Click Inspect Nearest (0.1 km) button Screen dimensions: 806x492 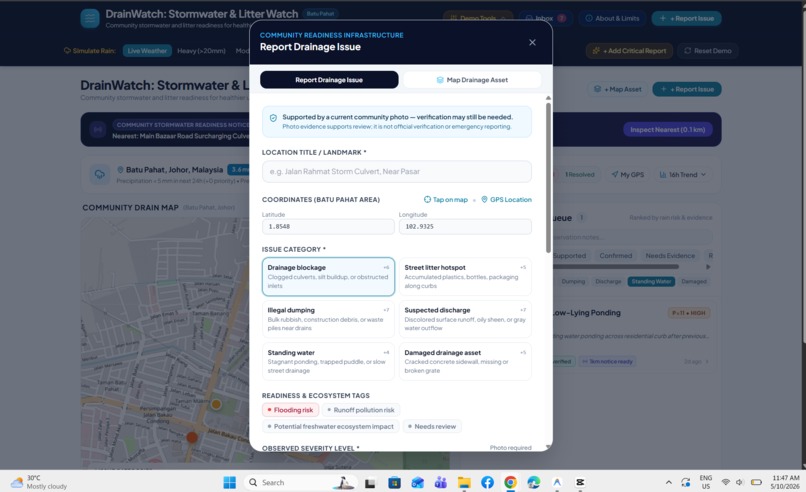pos(667,130)
